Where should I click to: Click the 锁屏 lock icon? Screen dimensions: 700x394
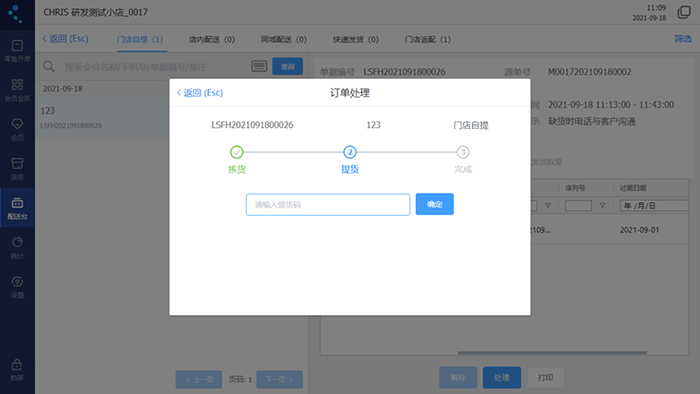pos(17,370)
